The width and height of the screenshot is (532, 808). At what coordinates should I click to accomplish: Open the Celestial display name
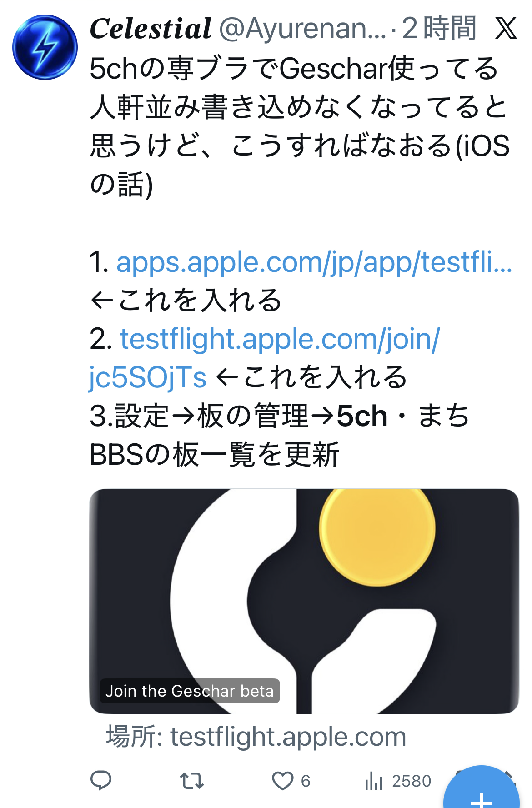[151, 28]
